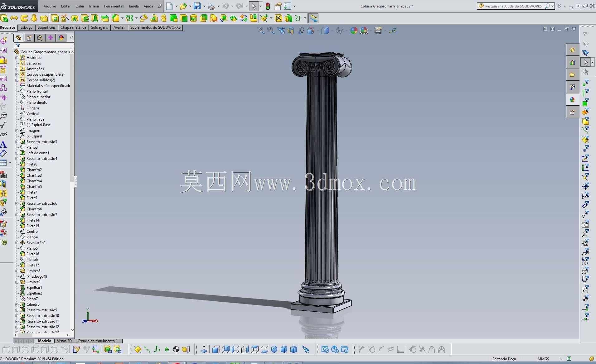The height and width of the screenshot is (364, 596).
Task: Click the Print icon
Action: click(211, 6)
